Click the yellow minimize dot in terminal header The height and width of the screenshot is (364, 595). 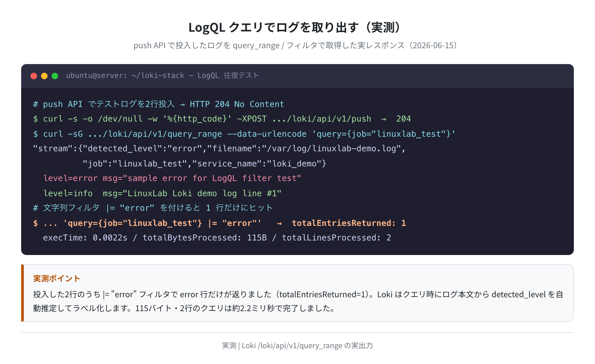tap(44, 76)
